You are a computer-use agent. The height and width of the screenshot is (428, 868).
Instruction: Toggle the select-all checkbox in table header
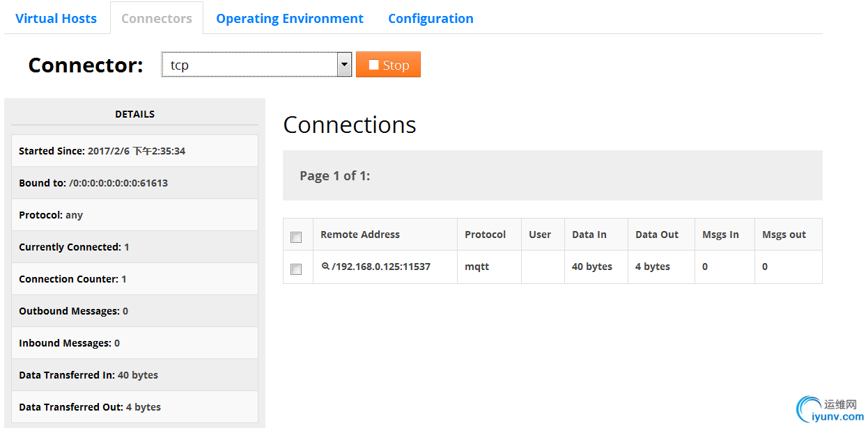click(x=296, y=237)
